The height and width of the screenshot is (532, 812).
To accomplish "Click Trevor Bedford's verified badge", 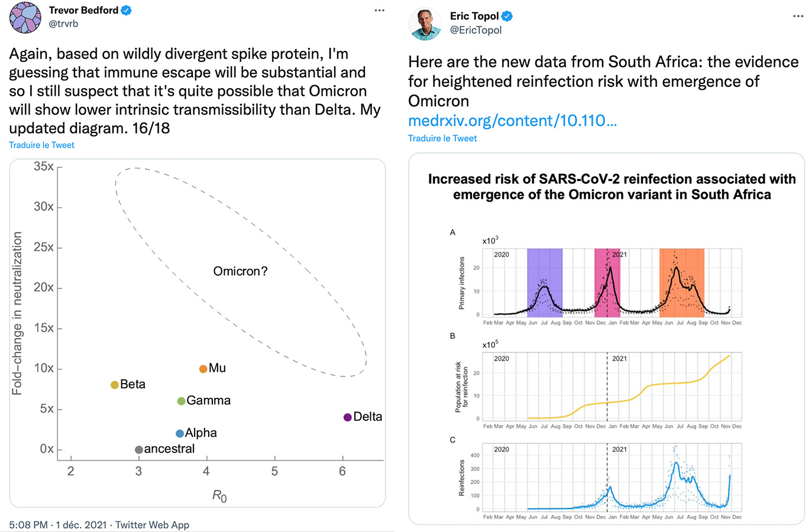I will pyautogui.click(x=127, y=11).
